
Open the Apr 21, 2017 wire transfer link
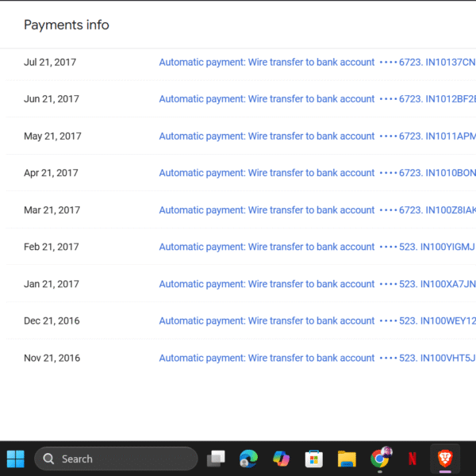click(x=317, y=173)
